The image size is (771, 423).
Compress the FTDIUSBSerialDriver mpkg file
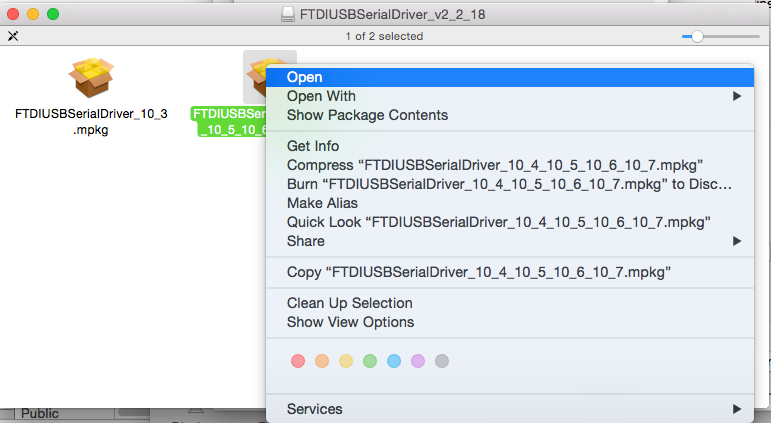click(510, 165)
